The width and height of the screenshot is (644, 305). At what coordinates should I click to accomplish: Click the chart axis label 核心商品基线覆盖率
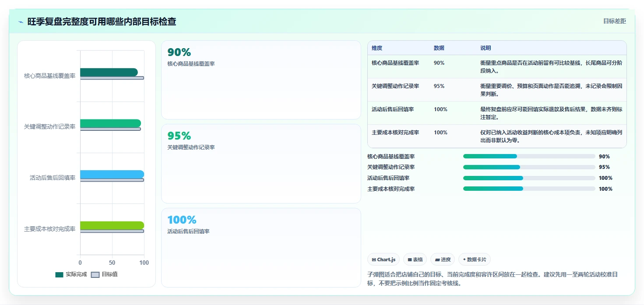pyautogui.click(x=49, y=76)
